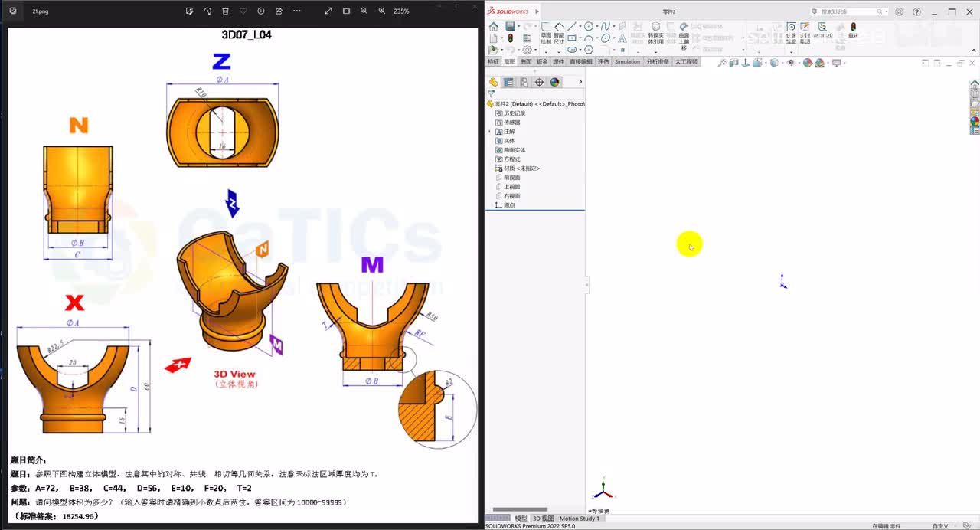Open the Circle tool dropdown arrow

click(x=597, y=27)
